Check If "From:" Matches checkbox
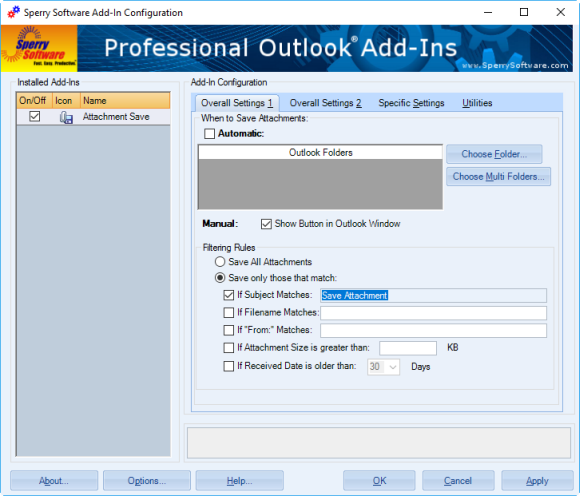Viewport: 580px width, 496px height. (229, 330)
